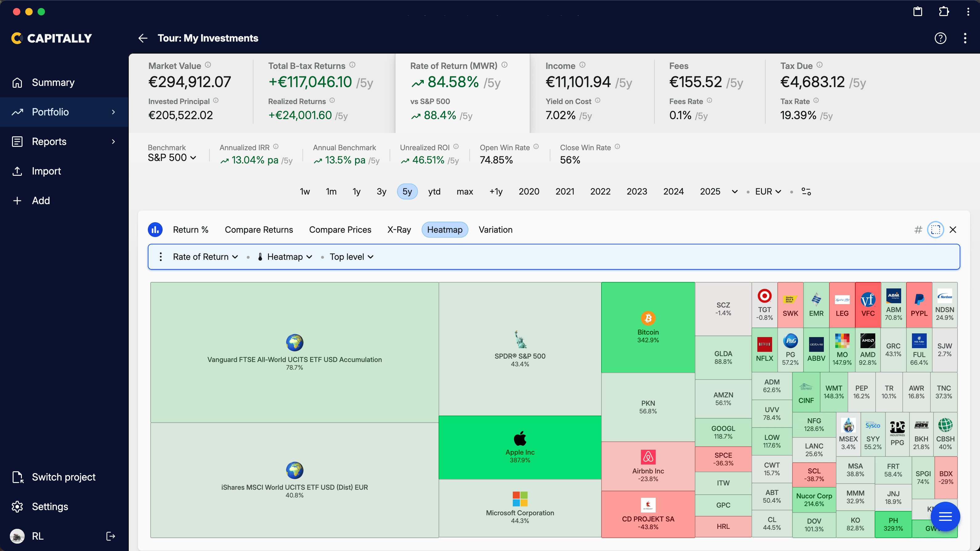Open the page's three-dot menu beside help icon
Screen dimensions: 980x551
965,38
